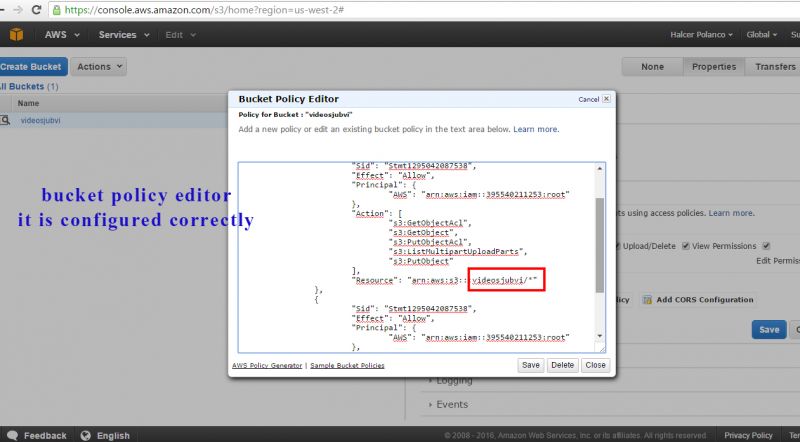This screenshot has height=442, width=800.
Task: Open the Edit dropdown in top bar
Action: 180,35
